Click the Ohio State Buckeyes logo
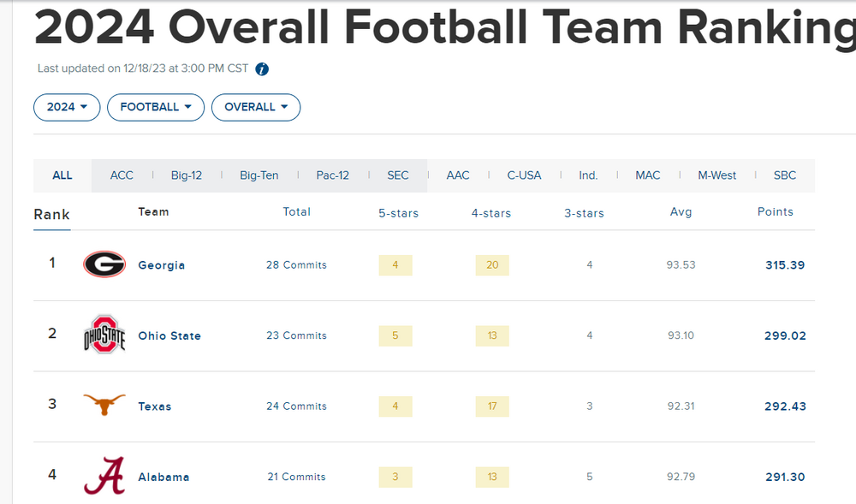 [104, 335]
